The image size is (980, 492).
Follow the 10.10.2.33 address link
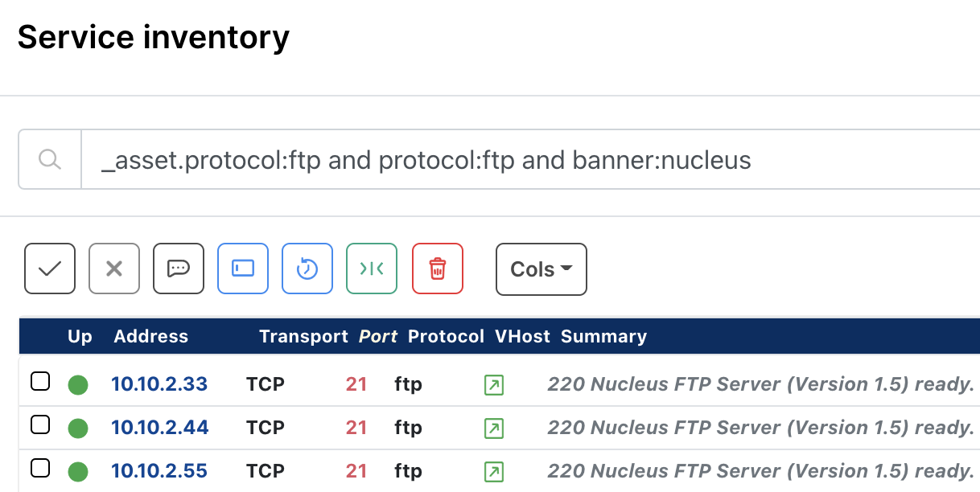[x=159, y=384]
